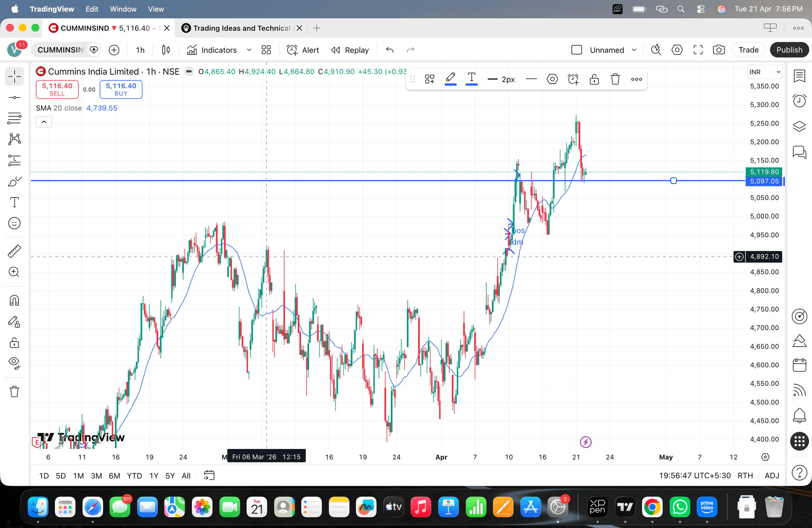Open the calendar panel in right sidebar

(799, 365)
